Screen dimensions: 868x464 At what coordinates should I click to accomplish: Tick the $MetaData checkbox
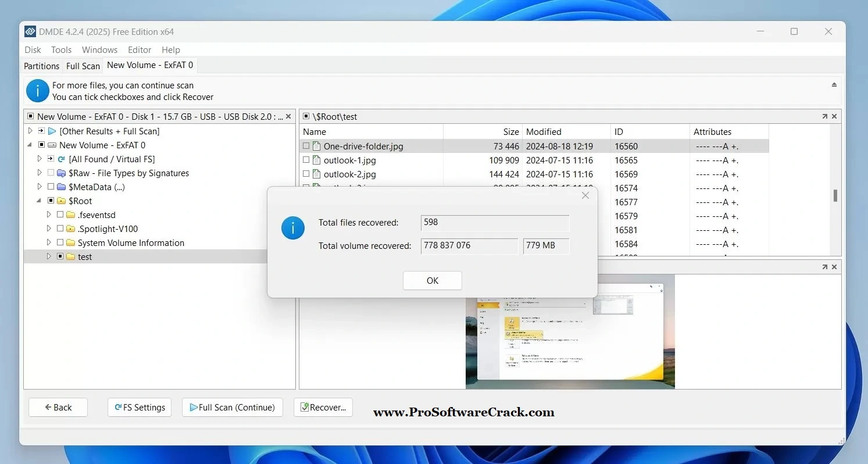[51, 187]
